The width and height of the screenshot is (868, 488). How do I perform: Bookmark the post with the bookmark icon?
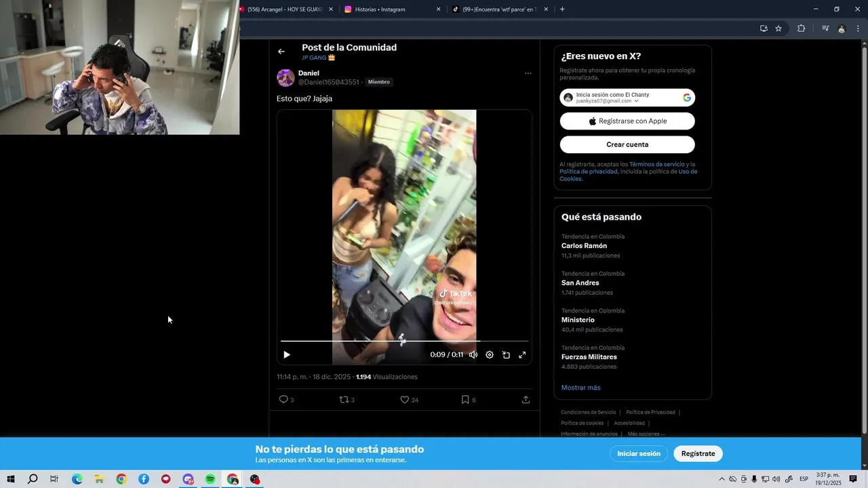coord(465,400)
